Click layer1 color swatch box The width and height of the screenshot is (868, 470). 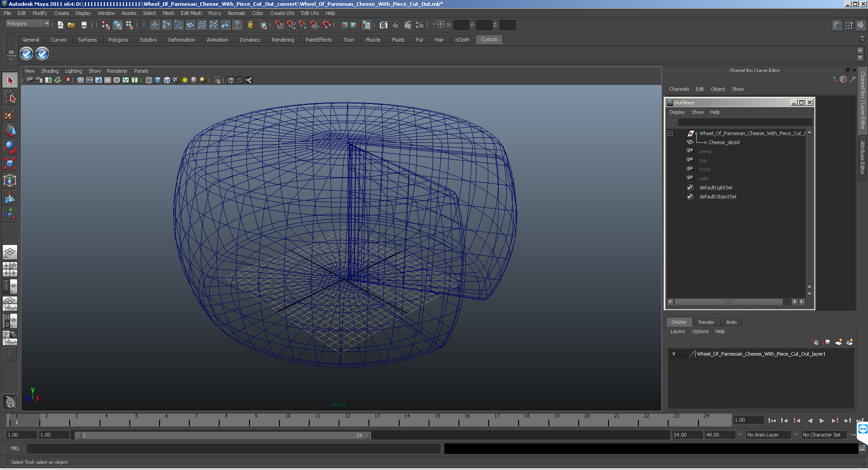(x=692, y=354)
